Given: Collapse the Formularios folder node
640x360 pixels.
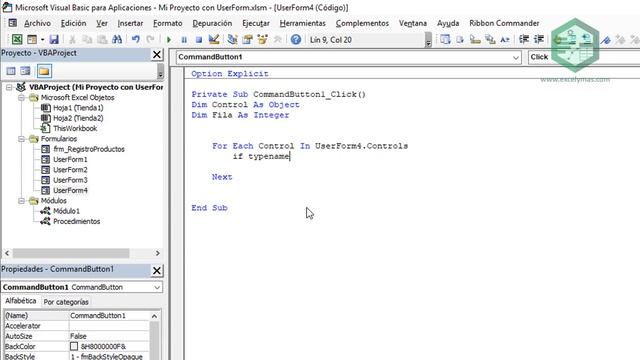Looking at the screenshot, I should pyautogui.click(x=21, y=139).
